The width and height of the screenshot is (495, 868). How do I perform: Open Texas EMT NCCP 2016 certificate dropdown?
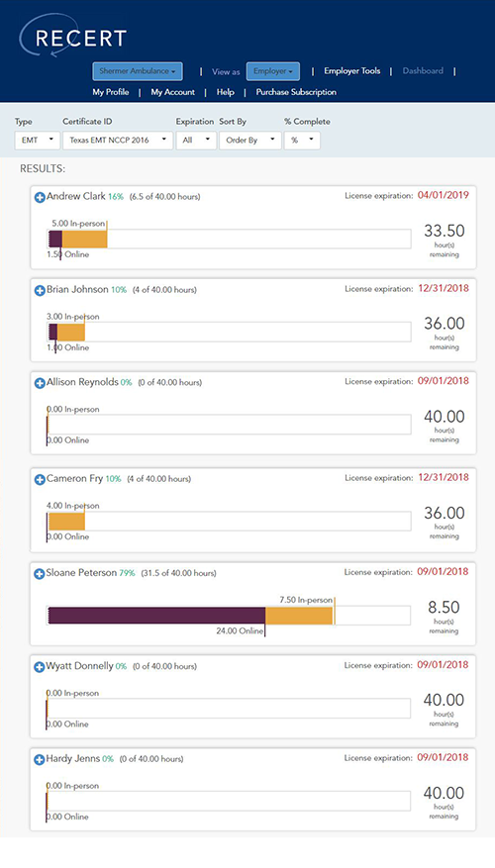pos(118,141)
